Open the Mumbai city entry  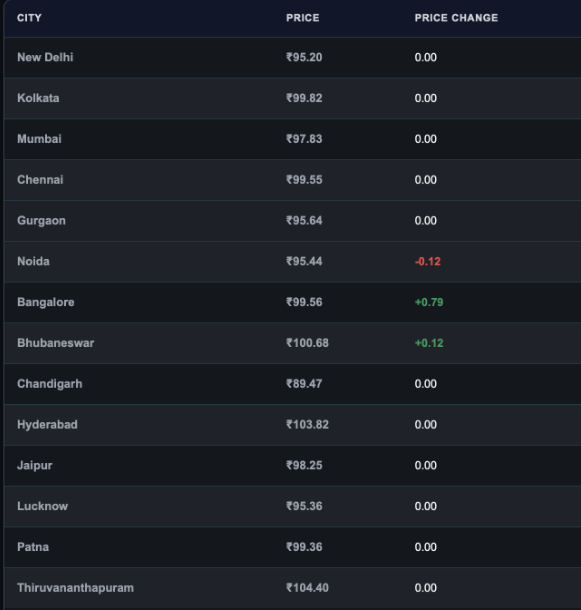click(39, 139)
